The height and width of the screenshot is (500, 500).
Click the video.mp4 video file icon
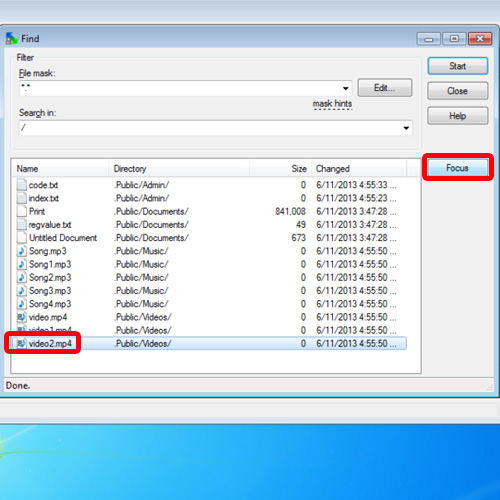[x=22, y=317]
